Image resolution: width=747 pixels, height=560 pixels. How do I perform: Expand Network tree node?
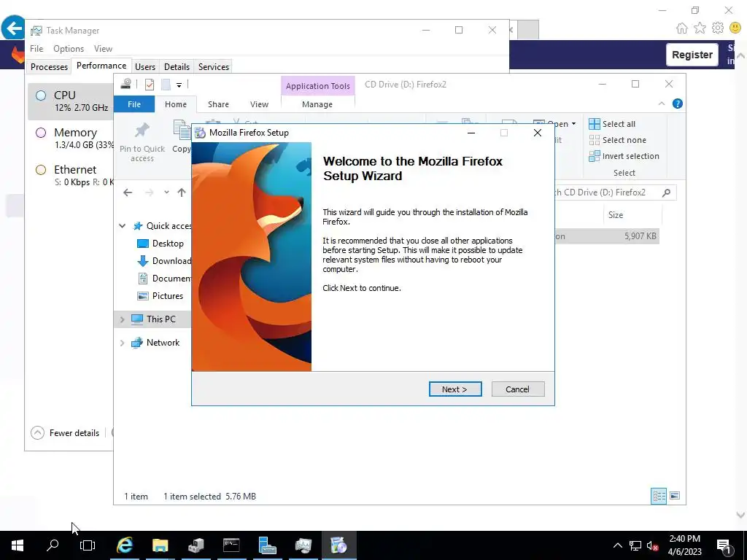pyautogui.click(x=122, y=343)
